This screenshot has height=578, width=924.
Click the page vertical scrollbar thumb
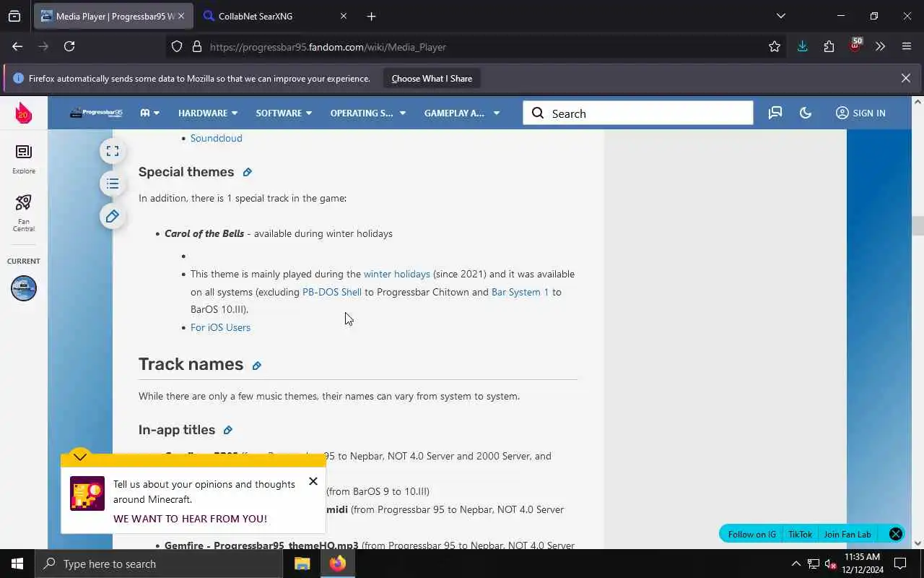click(x=918, y=226)
